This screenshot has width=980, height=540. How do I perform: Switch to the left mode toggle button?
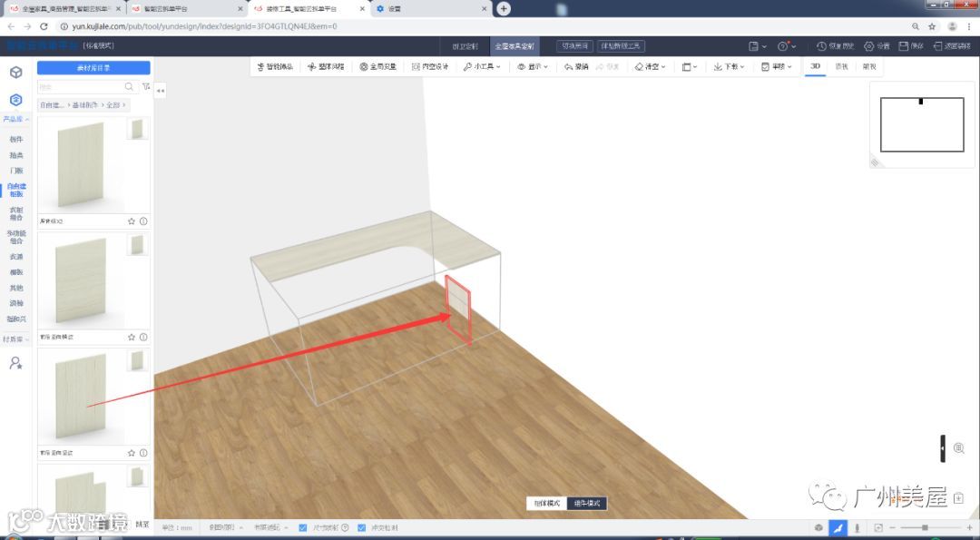coord(547,503)
